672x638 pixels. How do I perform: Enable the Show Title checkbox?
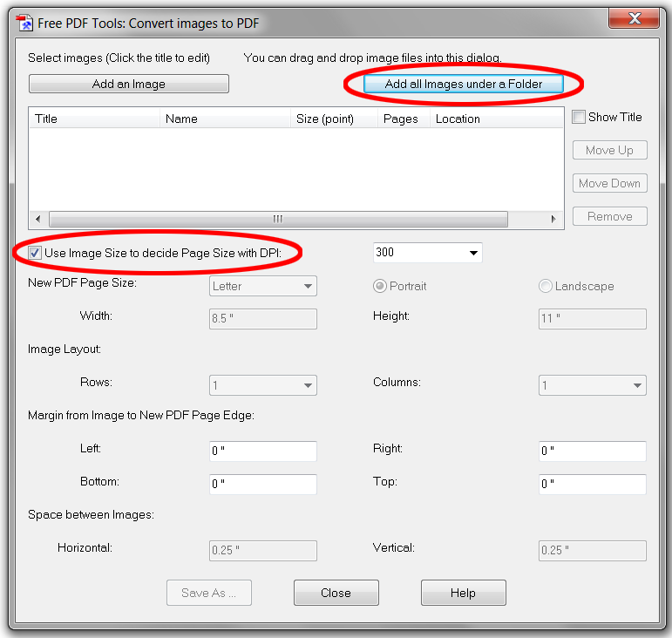click(579, 117)
